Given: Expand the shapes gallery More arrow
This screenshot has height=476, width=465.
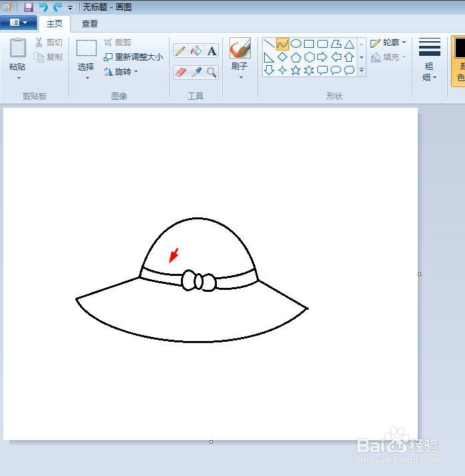Looking at the screenshot, I should [361, 70].
